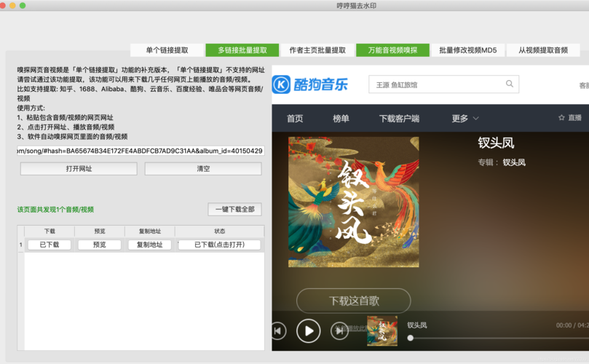Click the Kugou Music logo icon
589x364 pixels.
[x=281, y=84]
